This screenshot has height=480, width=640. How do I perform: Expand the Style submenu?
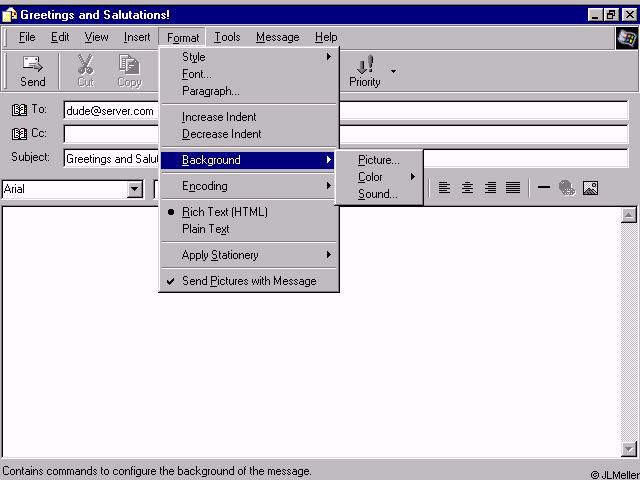(x=249, y=57)
